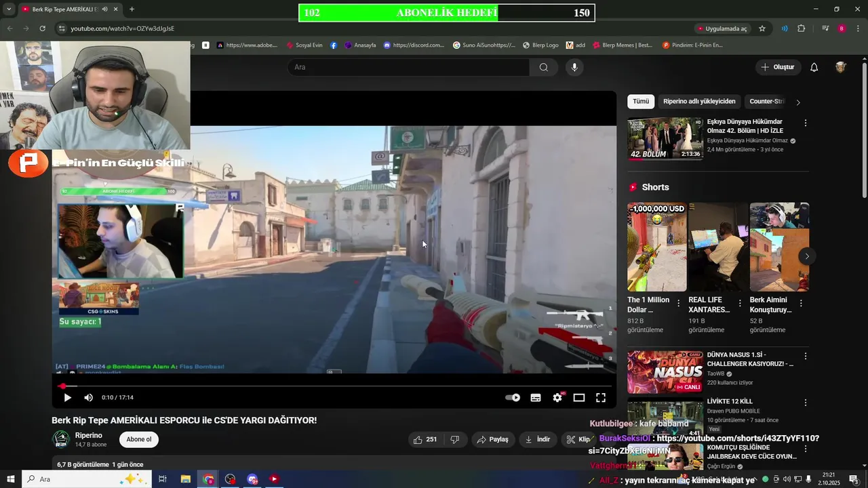Open the Anasayfa bookmark
This screenshot has height=488, width=868.
click(360, 45)
